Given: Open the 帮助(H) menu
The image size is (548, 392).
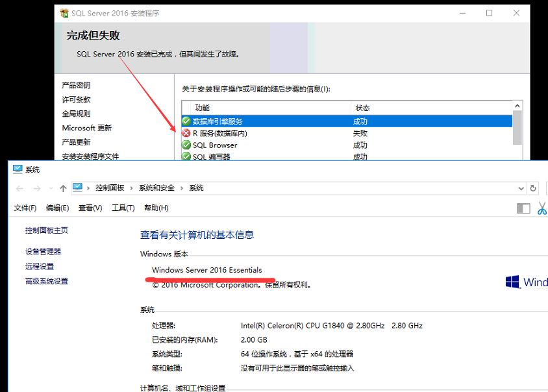Looking at the screenshot, I should 156,208.
